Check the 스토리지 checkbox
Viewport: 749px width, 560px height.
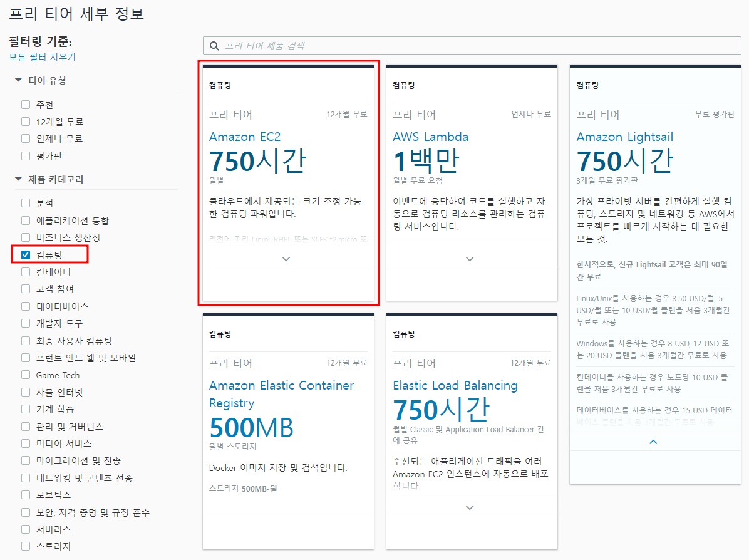click(26, 546)
